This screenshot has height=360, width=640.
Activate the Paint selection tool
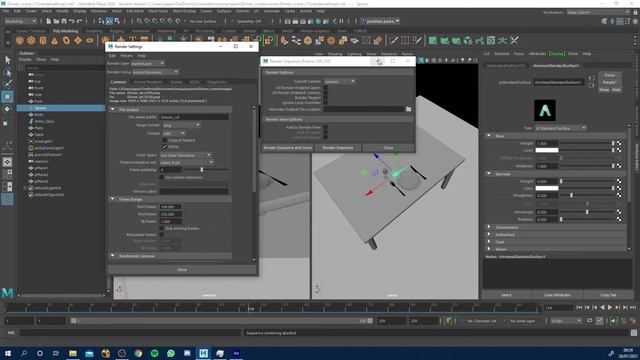coord(7,84)
